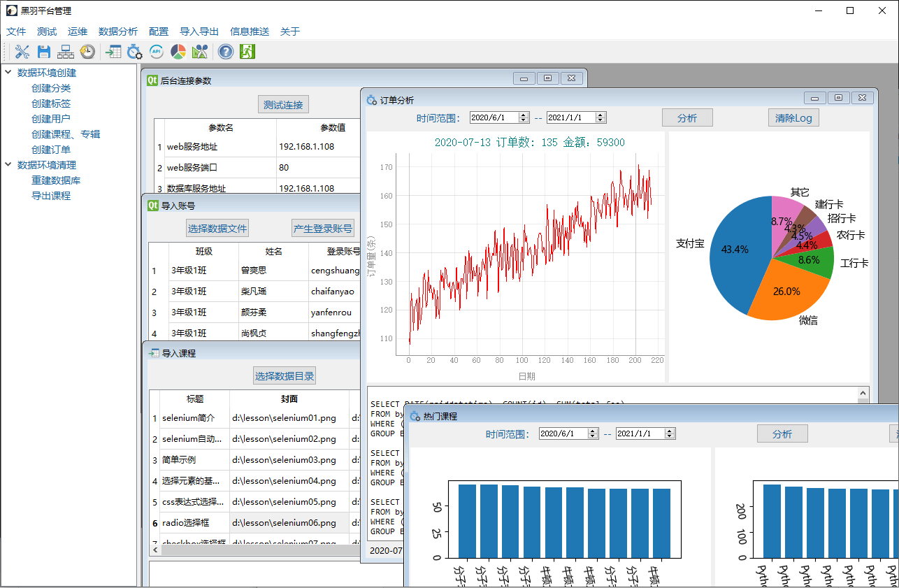Open the 数据分析 menu

click(118, 31)
